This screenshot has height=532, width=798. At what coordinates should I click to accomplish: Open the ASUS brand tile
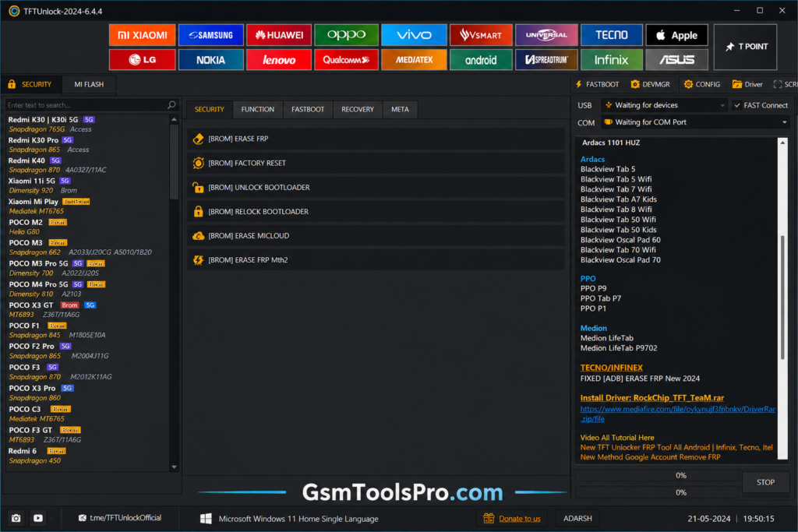coord(677,59)
